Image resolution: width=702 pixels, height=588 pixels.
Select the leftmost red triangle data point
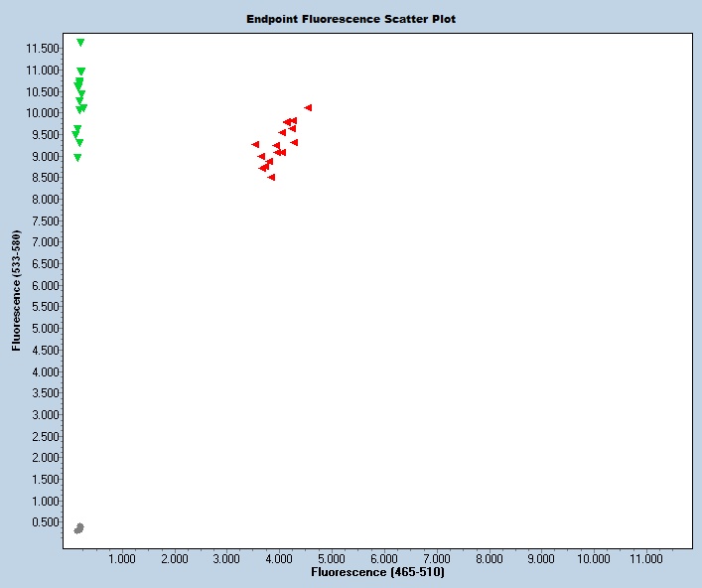coord(255,144)
